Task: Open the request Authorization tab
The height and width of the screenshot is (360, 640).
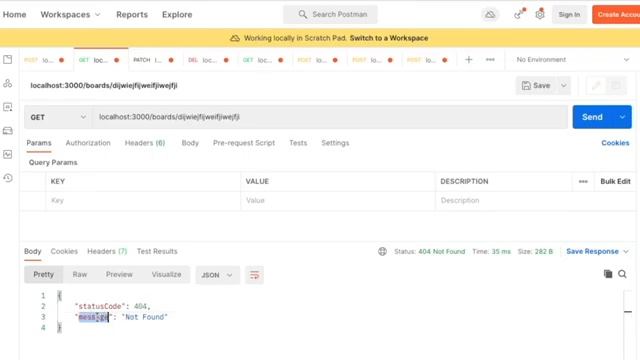Action: tap(88, 143)
